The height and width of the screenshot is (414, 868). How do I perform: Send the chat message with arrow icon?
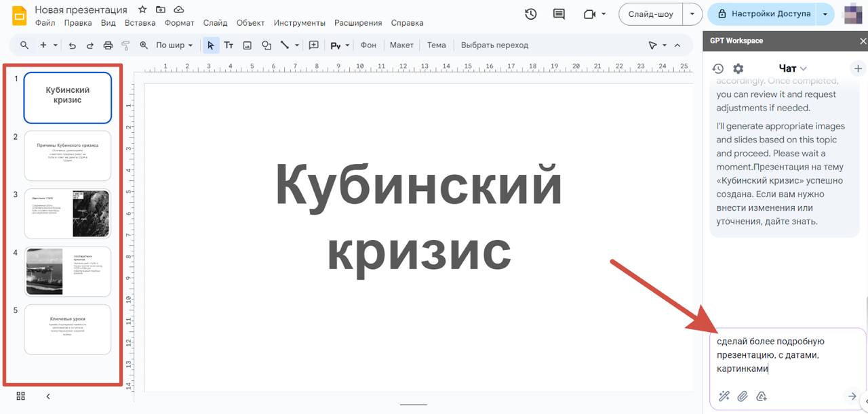tap(852, 396)
